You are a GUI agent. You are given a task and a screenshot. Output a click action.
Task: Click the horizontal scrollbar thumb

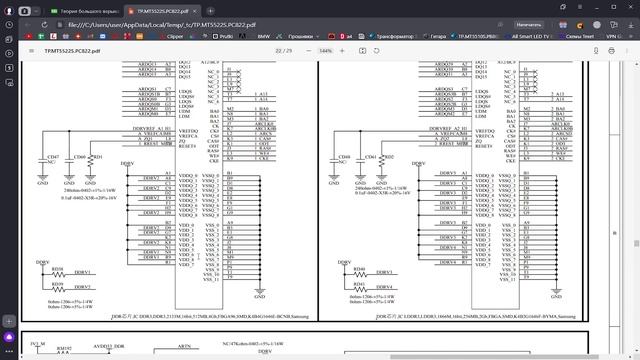494,357
